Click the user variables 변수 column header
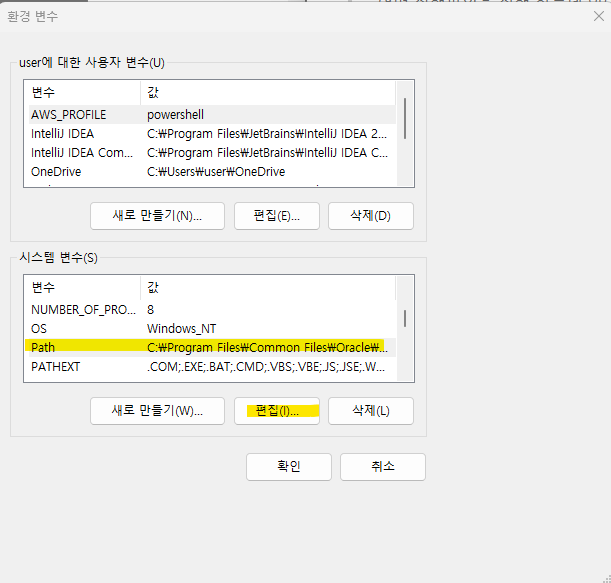This screenshot has width=611, height=583. pyautogui.click(x=84, y=93)
